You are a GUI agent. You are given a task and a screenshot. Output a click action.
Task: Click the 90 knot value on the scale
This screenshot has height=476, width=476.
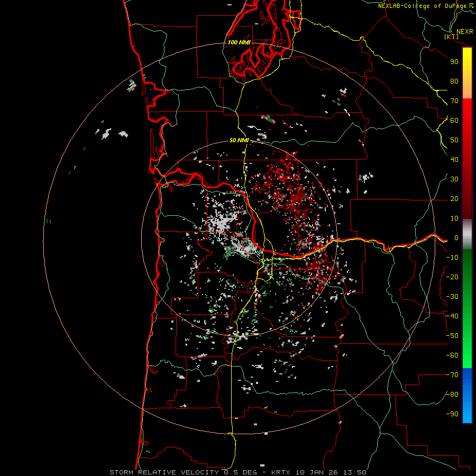[x=454, y=62]
